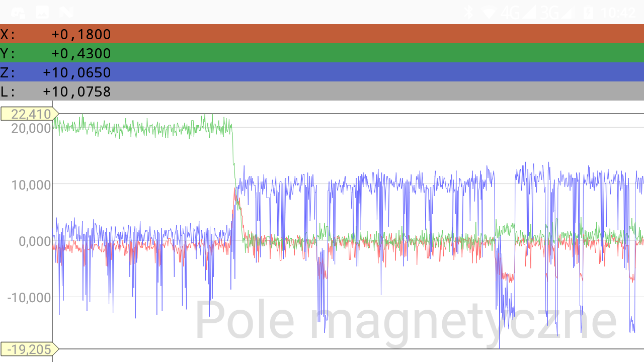Screen dimensions: 644x362
Task: Tap the gray L magnitude bar
Action: [x=322, y=91]
